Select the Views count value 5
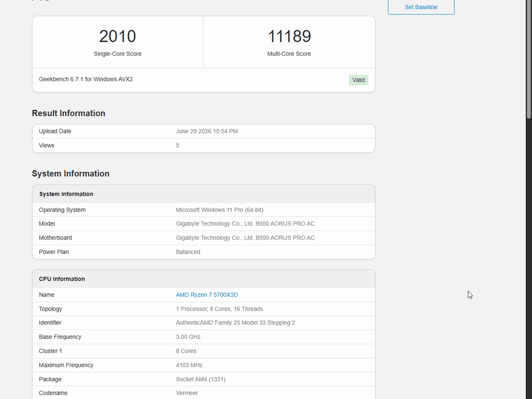Screen dimensions: 532x399 [x=178, y=145]
